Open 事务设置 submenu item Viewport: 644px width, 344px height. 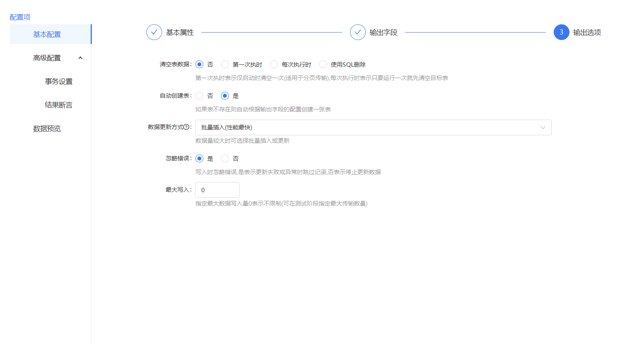click(59, 82)
